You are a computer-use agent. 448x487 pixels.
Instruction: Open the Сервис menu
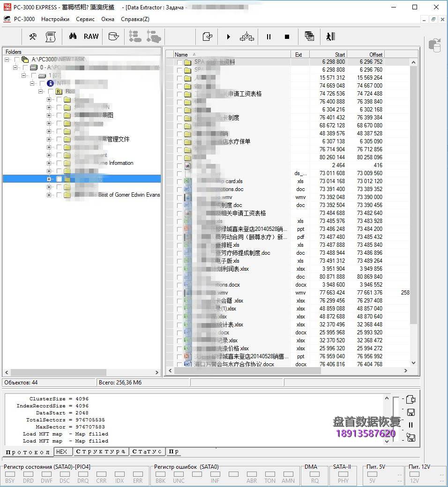pos(85,19)
